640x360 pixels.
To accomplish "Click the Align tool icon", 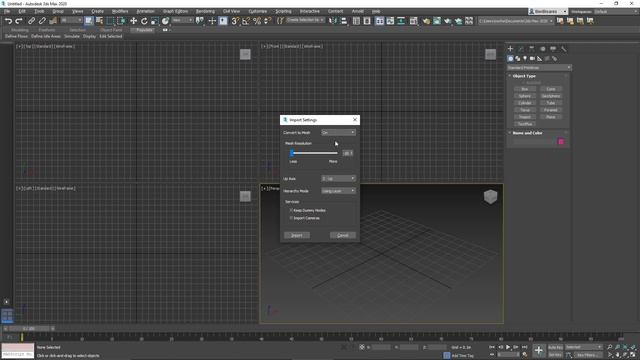I will coord(344,21).
